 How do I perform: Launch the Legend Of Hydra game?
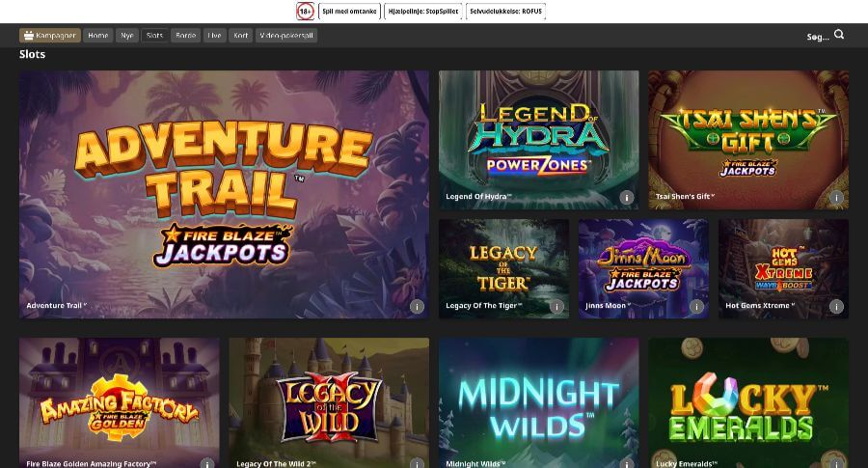(538, 140)
